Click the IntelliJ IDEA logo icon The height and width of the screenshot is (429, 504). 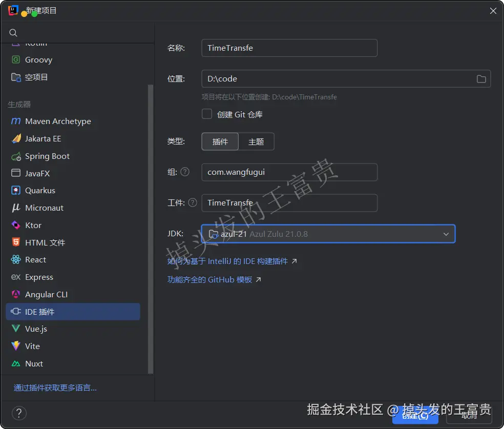point(13,10)
